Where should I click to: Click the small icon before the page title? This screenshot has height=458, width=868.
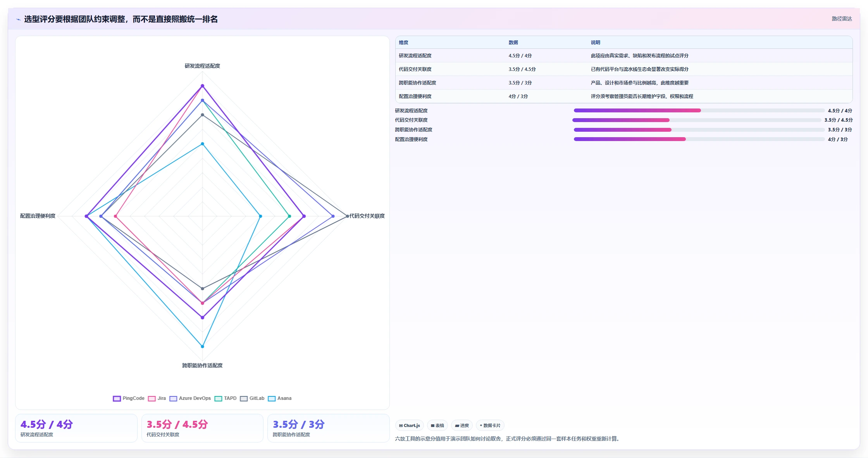(x=18, y=19)
